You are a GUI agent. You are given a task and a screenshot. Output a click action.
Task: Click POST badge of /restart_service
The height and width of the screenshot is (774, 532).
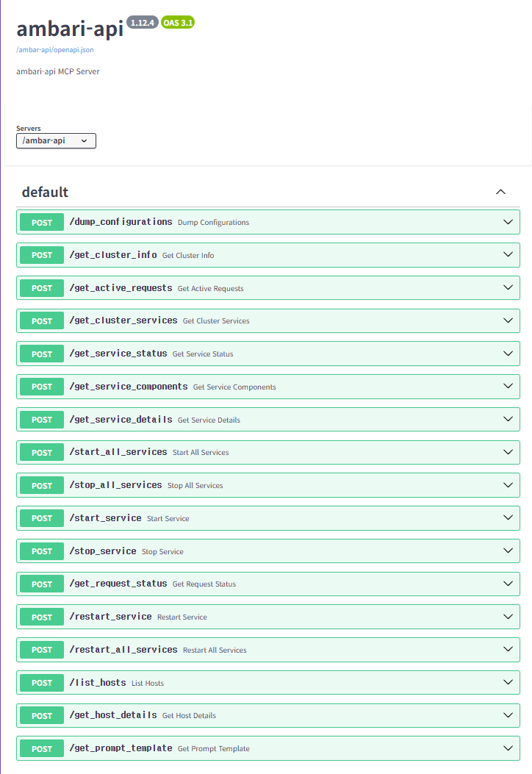point(42,617)
